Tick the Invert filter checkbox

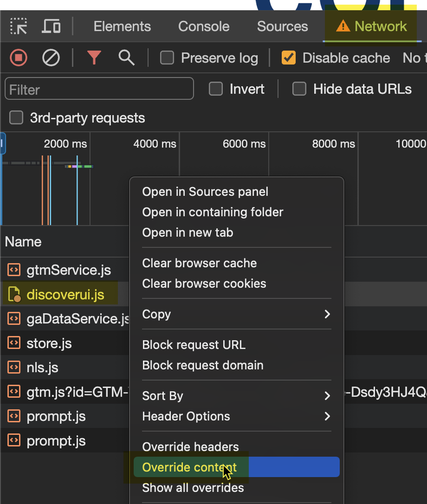216,89
